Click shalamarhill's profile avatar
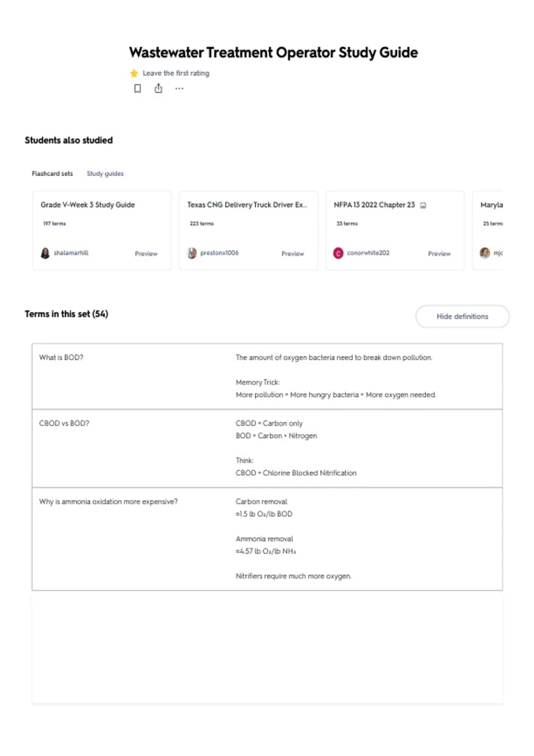Viewport: 534px width, 756px height. (x=45, y=253)
